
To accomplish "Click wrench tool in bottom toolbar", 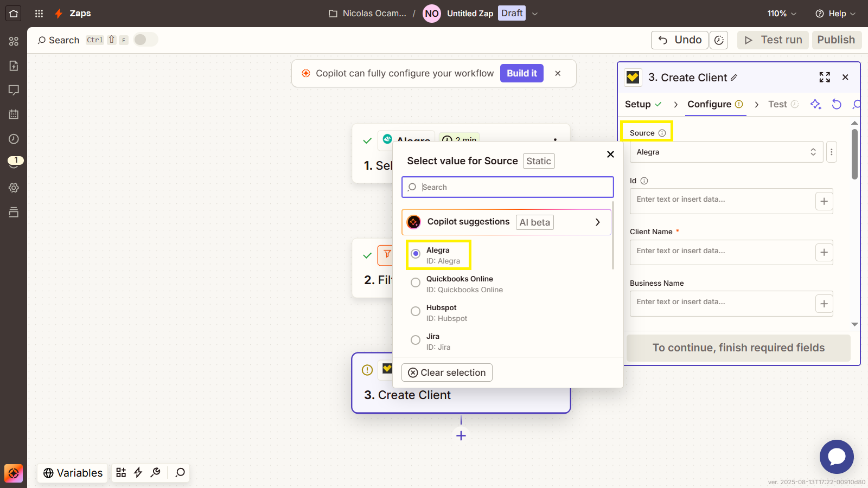I will [x=156, y=473].
